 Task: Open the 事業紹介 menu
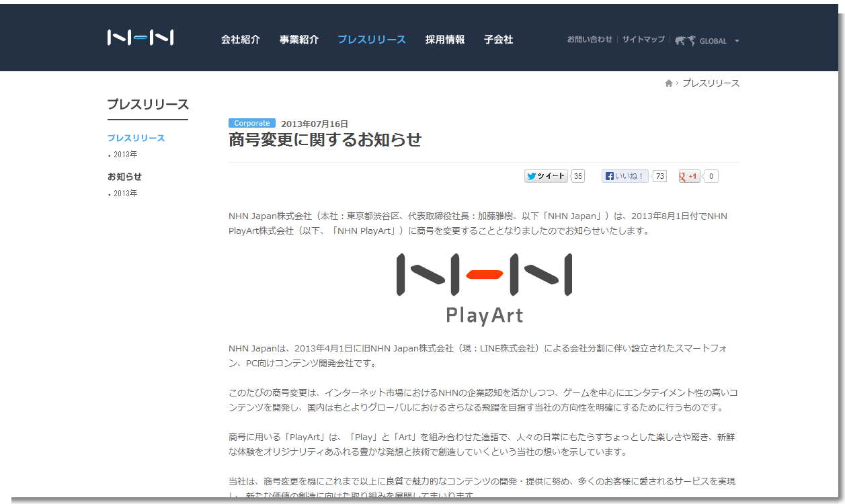299,40
